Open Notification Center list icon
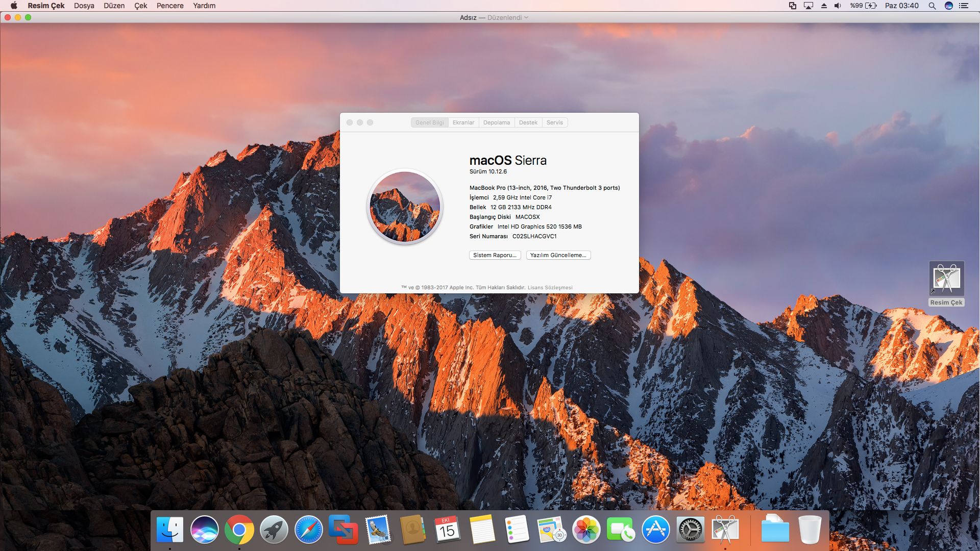The image size is (980, 551). 964,6
